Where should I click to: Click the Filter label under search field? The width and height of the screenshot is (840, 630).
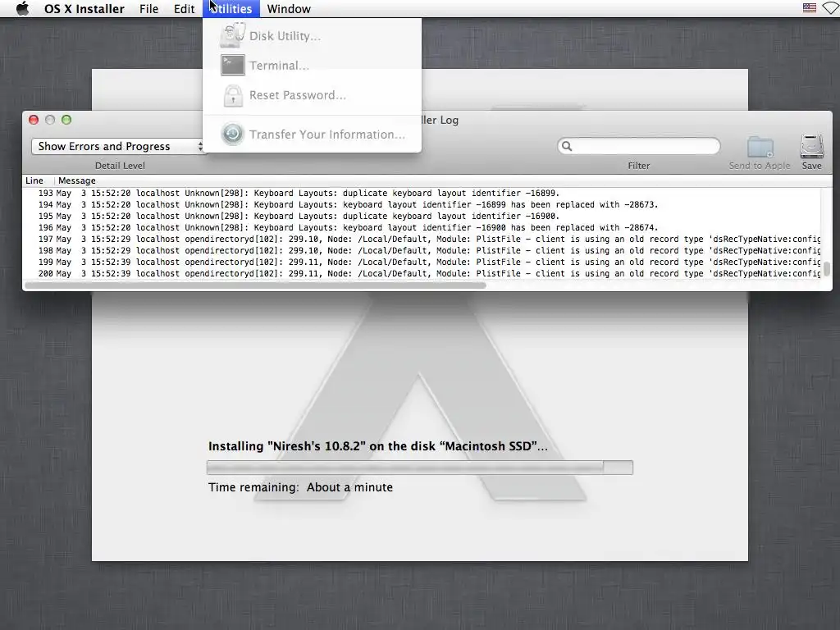pos(638,166)
